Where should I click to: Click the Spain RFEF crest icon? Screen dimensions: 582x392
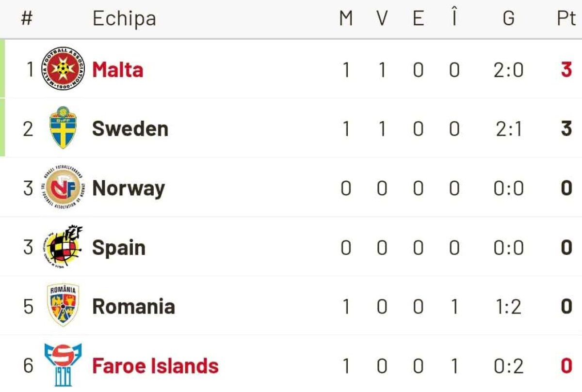coord(63,247)
